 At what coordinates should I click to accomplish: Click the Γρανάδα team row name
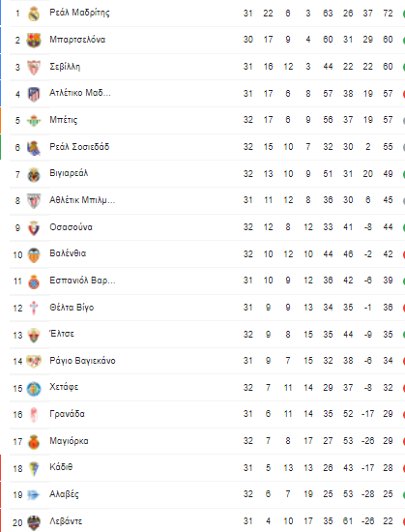pyautogui.click(x=67, y=414)
